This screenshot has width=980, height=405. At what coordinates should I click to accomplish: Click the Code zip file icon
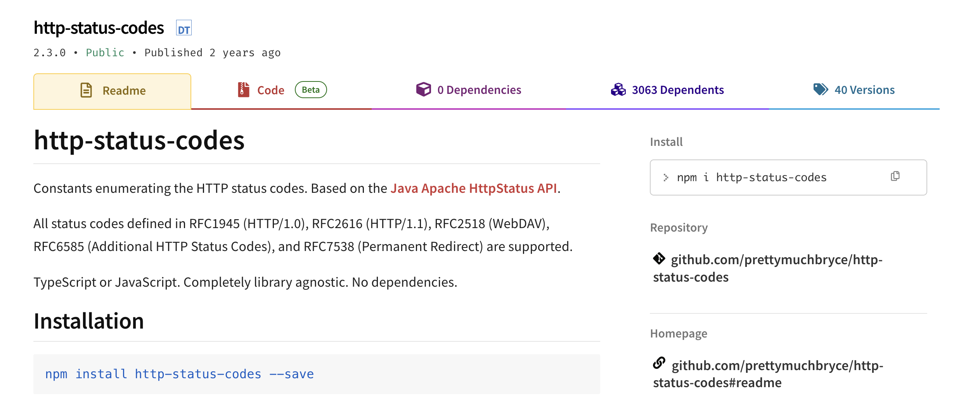coord(244,90)
